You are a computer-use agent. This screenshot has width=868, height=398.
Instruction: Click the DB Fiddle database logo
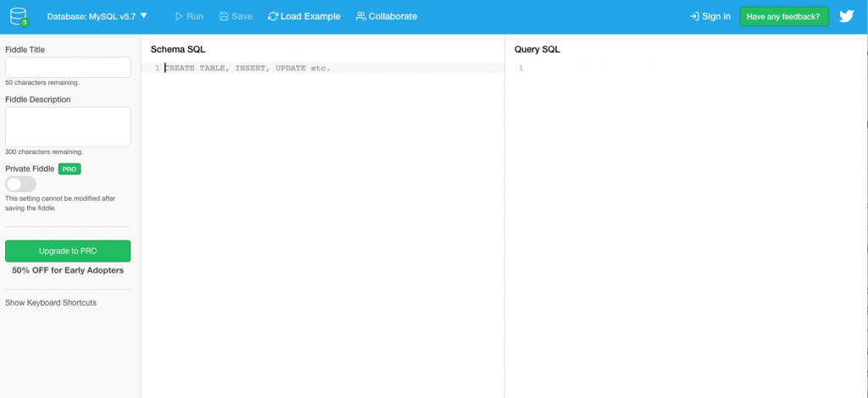pyautogui.click(x=19, y=16)
